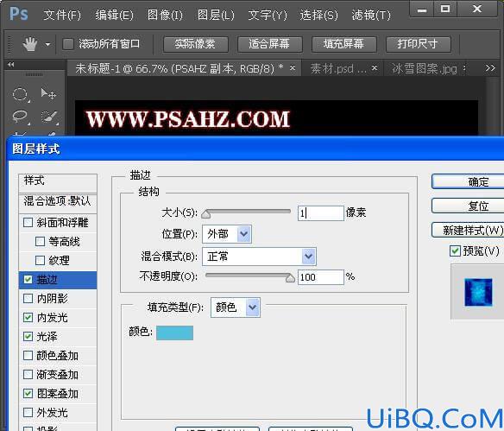
Task: Open the 文字(Y) menu
Action: pyautogui.click(x=268, y=16)
